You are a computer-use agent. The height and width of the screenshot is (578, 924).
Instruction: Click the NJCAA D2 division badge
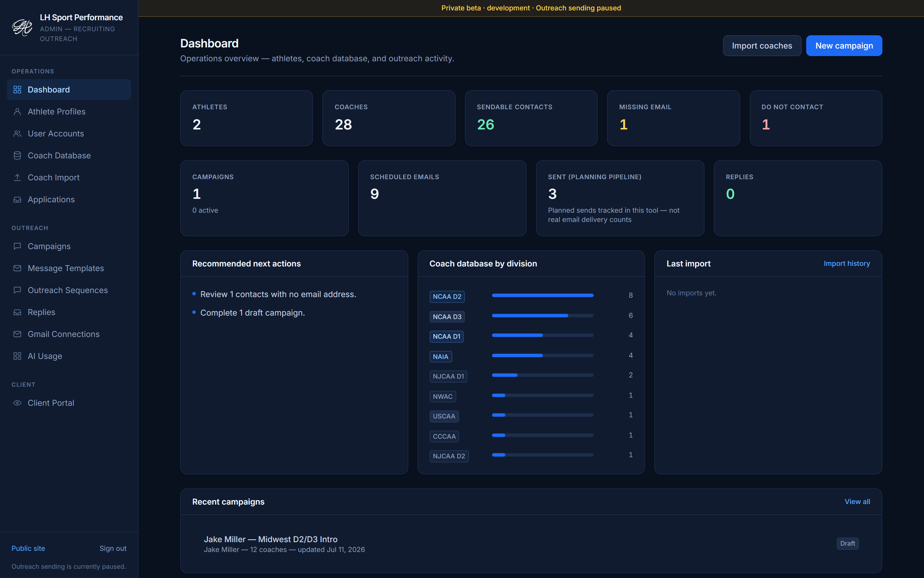449,456
